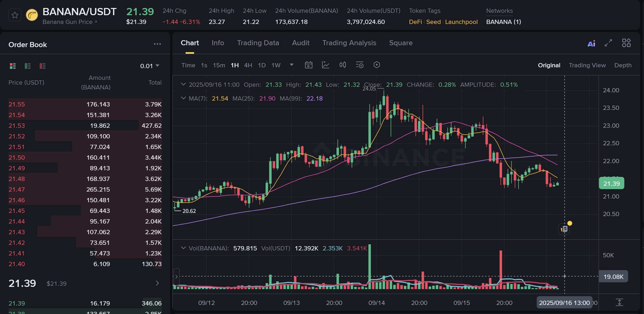
Task: Select the 21.53 ask price row
Action: 85,125
